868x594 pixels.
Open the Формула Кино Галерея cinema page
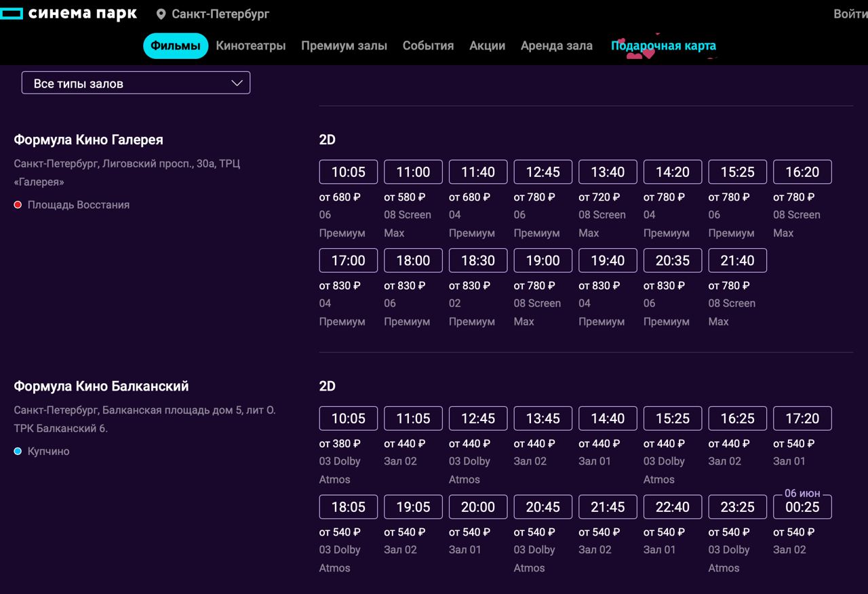[88, 140]
